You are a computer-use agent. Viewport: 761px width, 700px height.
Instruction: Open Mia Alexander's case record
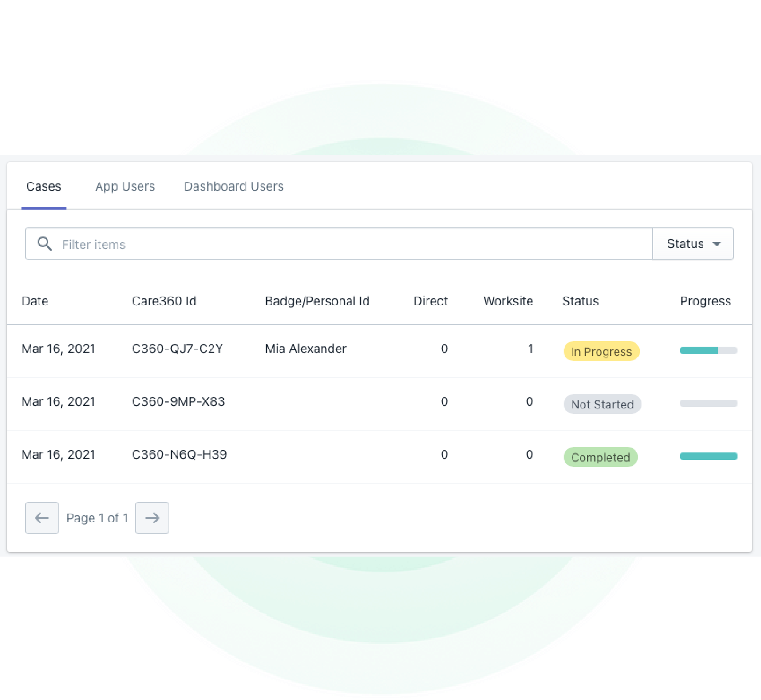tap(305, 348)
